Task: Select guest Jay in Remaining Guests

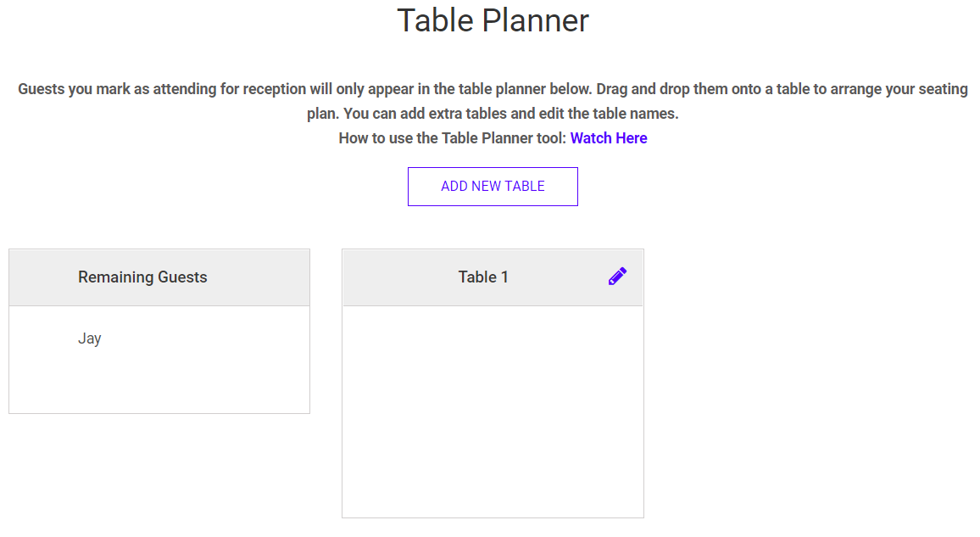Action: (x=90, y=338)
